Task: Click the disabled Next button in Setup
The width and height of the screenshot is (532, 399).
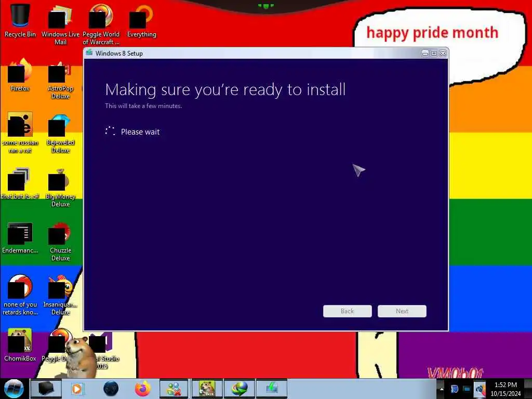Action: pyautogui.click(x=402, y=311)
